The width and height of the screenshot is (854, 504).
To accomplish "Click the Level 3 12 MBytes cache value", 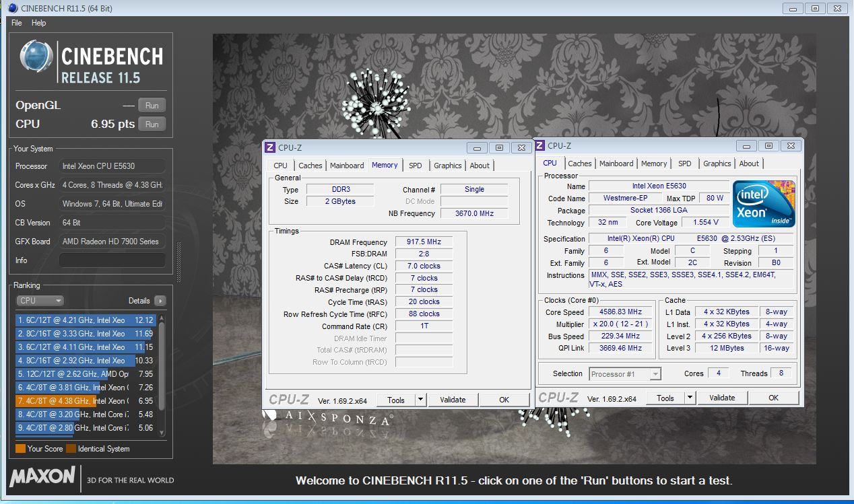I will [x=727, y=349].
